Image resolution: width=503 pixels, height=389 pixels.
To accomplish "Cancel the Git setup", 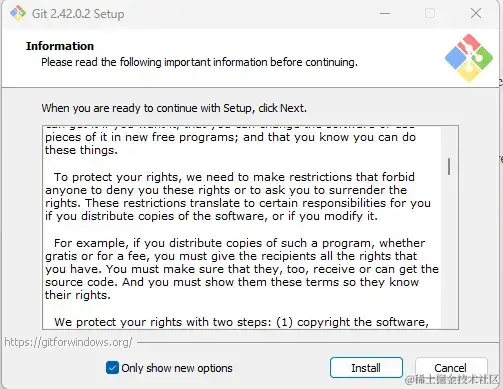I will click(451, 368).
